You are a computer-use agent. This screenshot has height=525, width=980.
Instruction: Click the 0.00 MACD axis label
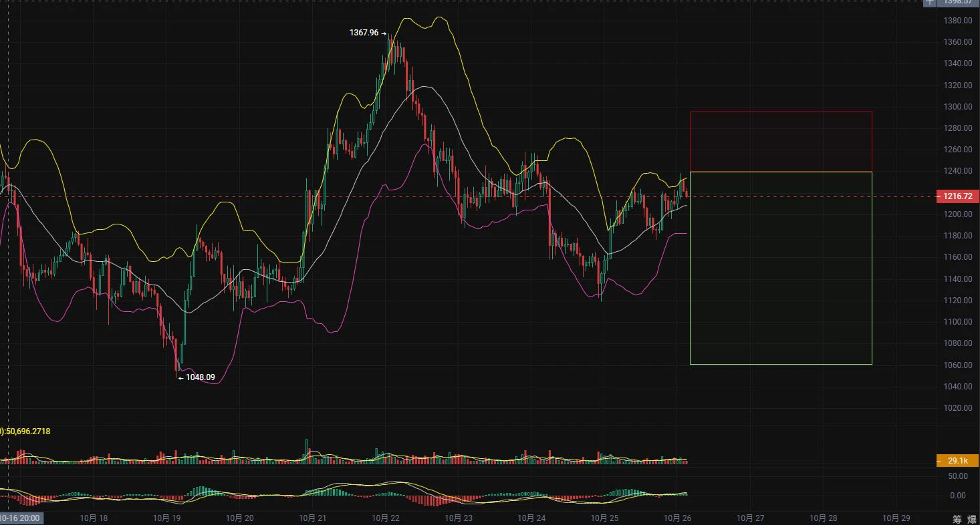(x=958, y=496)
